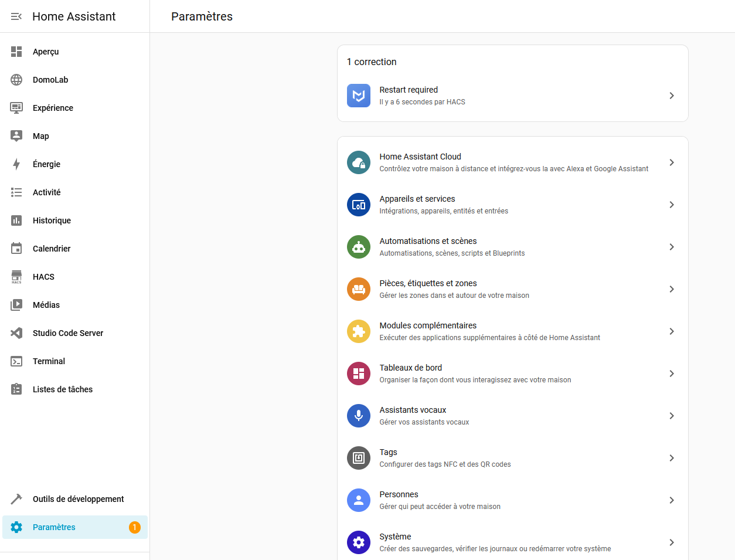The height and width of the screenshot is (560, 735).
Task: Open Appareils et services chevron arrow
Action: click(x=672, y=205)
